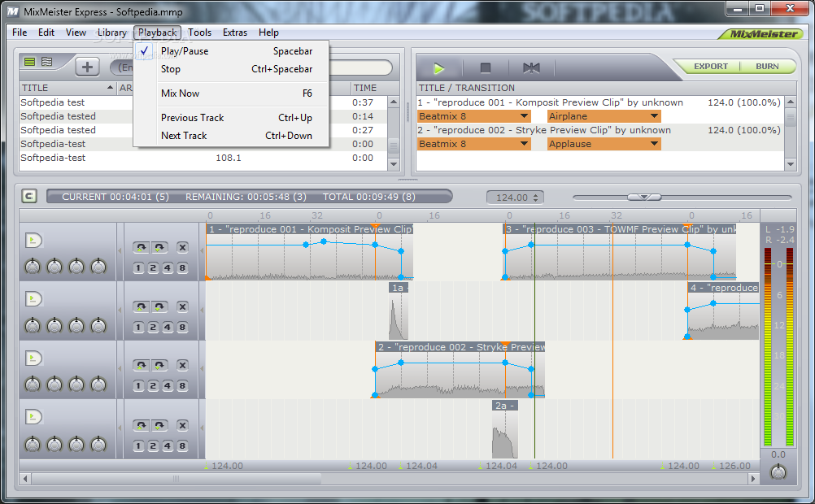This screenshot has width=815, height=504.
Task: Choose Next Track from the Playback menu
Action: 231,136
